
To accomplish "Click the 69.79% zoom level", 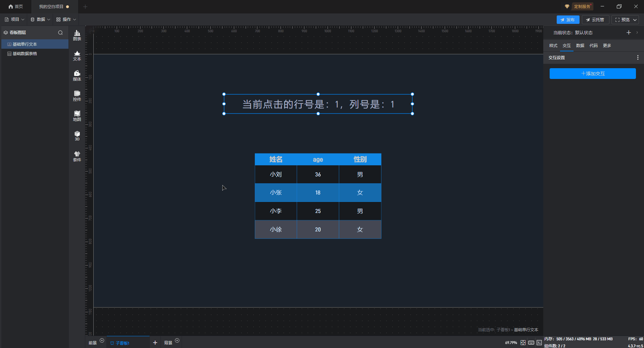I will point(511,343).
